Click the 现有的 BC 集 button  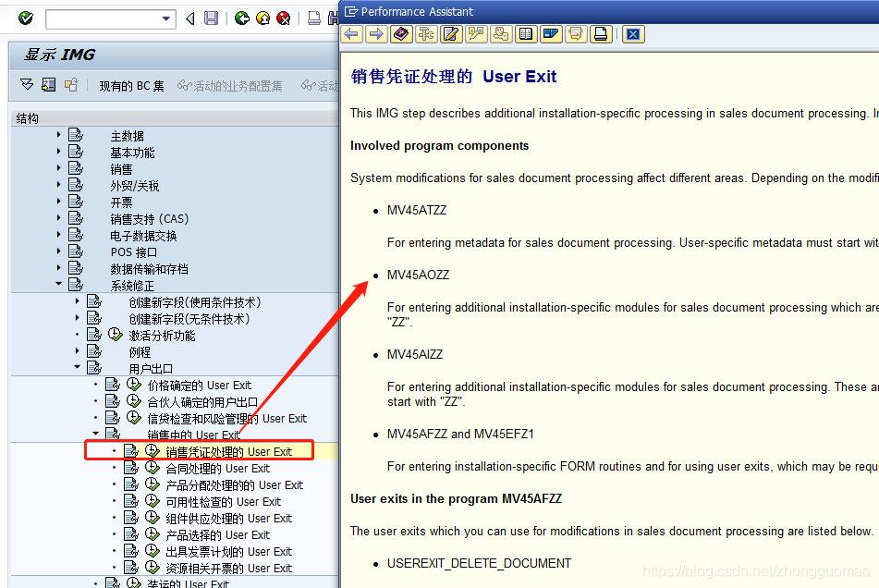pos(131,84)
